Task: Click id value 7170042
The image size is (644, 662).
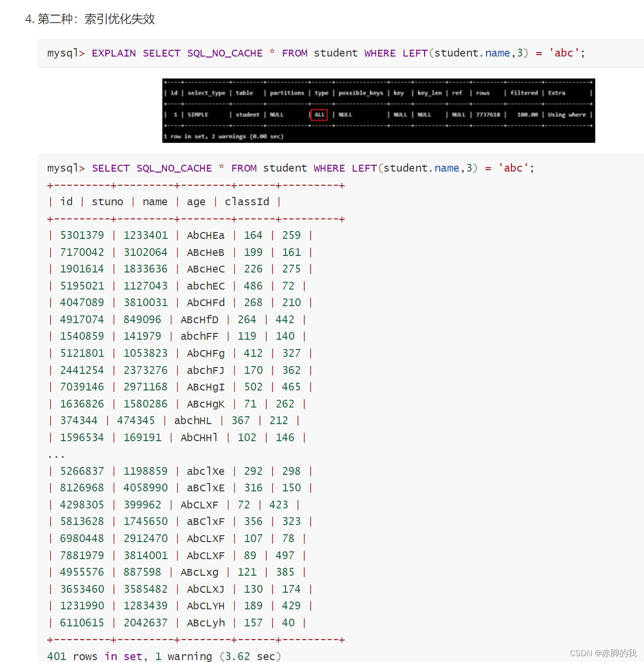Action: [x=82, y=253]
